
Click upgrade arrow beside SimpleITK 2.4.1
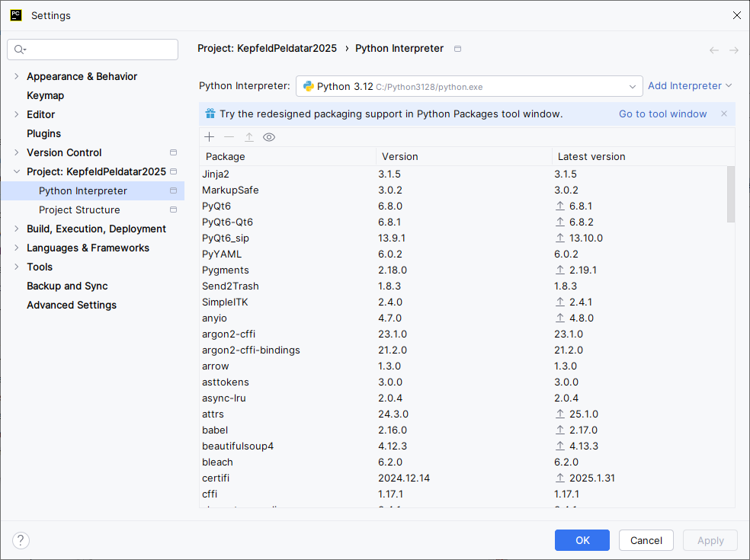coord(560,302)
